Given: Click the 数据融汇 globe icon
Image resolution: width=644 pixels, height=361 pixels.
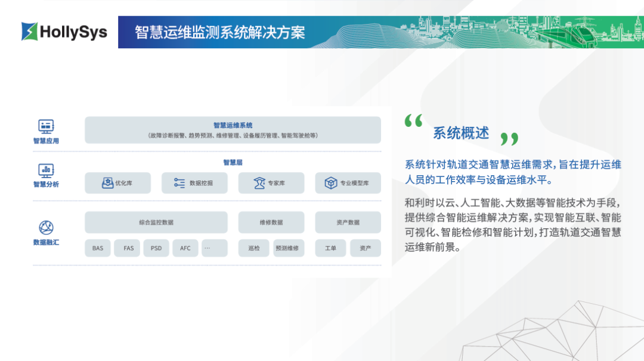Looking at the screenshot, I should pyautogui.click(x=46, y=228).
